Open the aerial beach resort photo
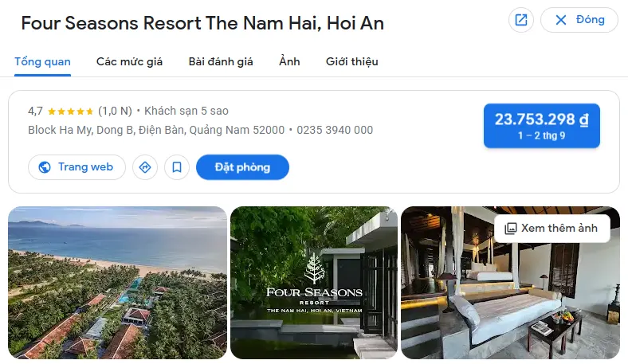 pos(117,282)
